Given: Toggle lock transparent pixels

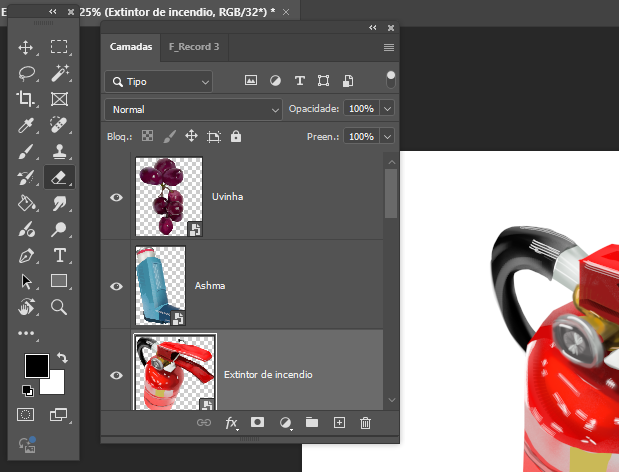Looking at the screenshot, I should (x=148, y=136).
